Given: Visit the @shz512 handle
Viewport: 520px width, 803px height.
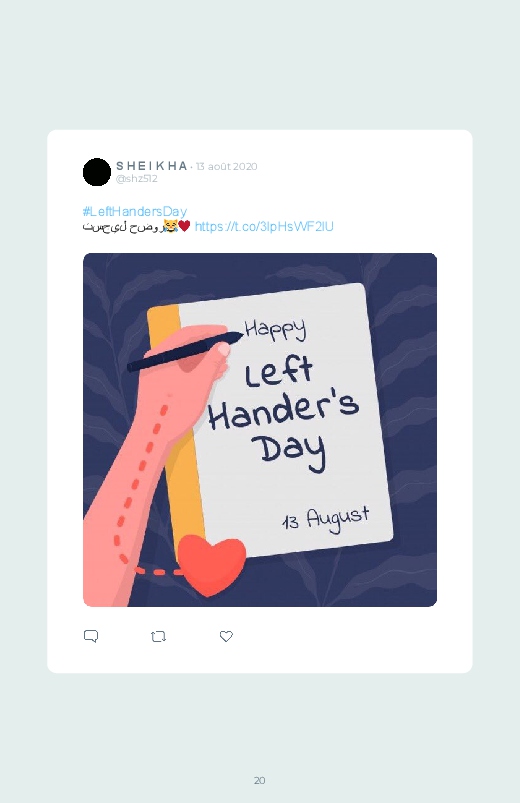Looking at the screenshot, I should pyautogui.click(x=137, y=179).
